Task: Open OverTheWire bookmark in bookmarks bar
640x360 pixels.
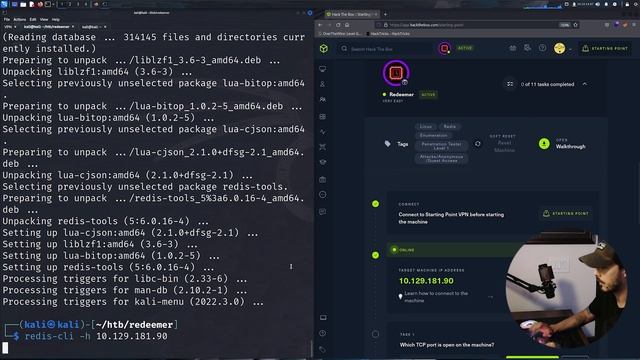Action: click(x=341, y=34)
